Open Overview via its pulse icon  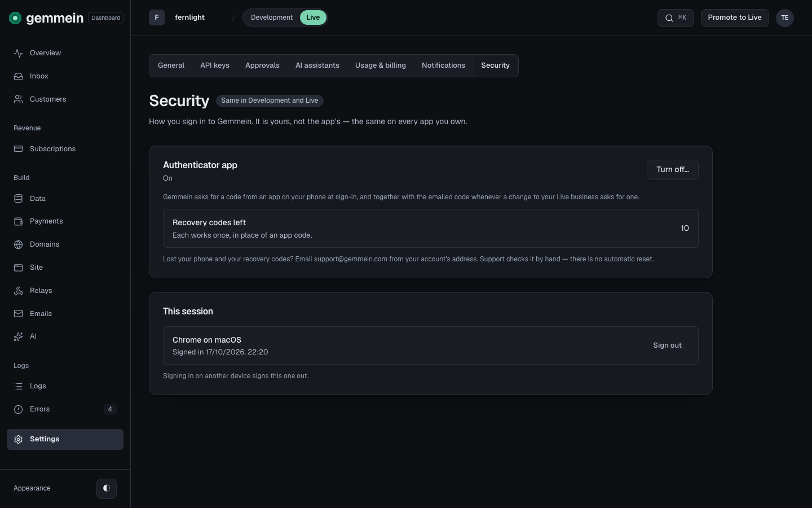19,53
